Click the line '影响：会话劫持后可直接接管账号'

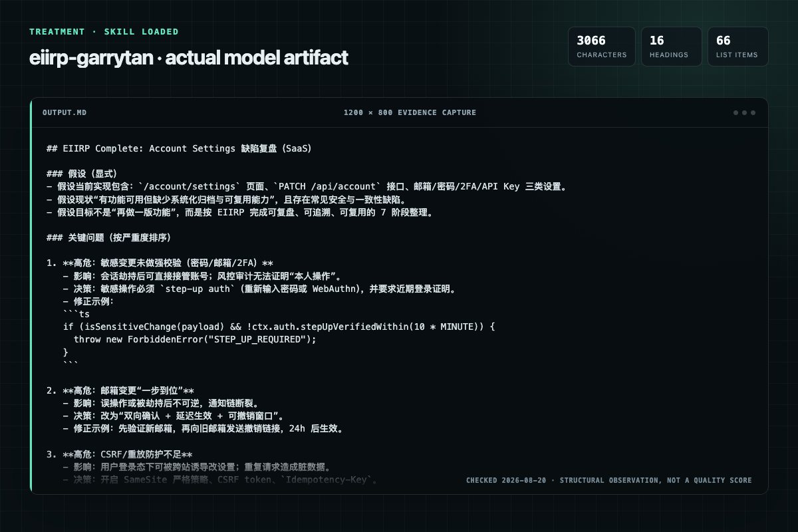(203, 276)
